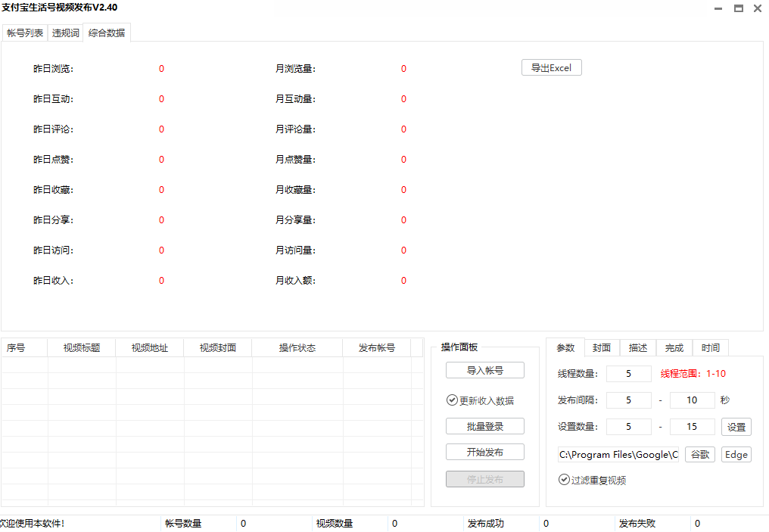Toggle the 过滤重复视频 checkbox
Viewport: 769px width, 532px height.
(564, 480)
